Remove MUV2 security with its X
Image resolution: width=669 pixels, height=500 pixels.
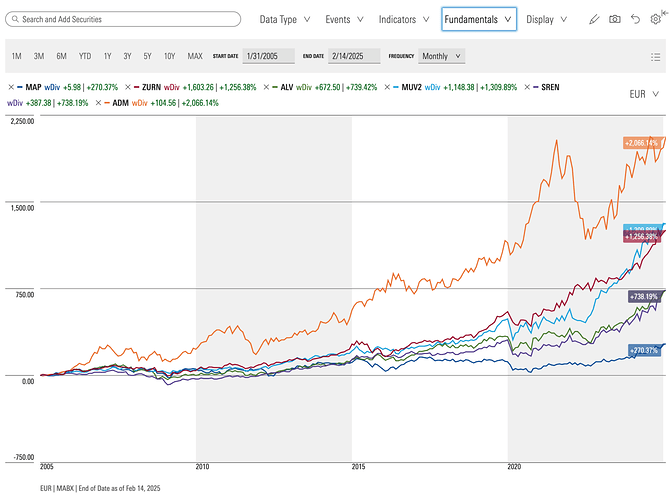click(387, 87)
